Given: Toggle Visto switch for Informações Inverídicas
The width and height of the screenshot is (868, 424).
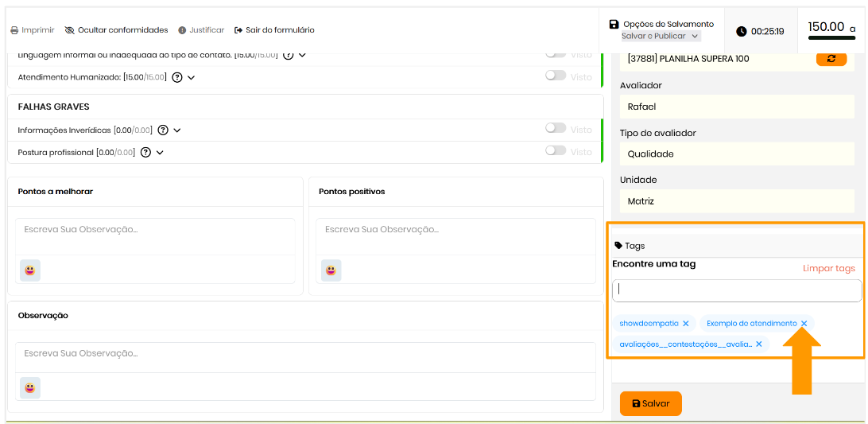Looking at the screenshot, I should click(556, 129).
